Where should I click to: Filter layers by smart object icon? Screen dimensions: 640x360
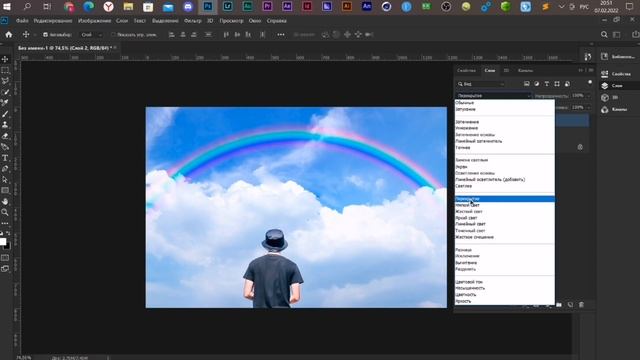pos(567,84)
